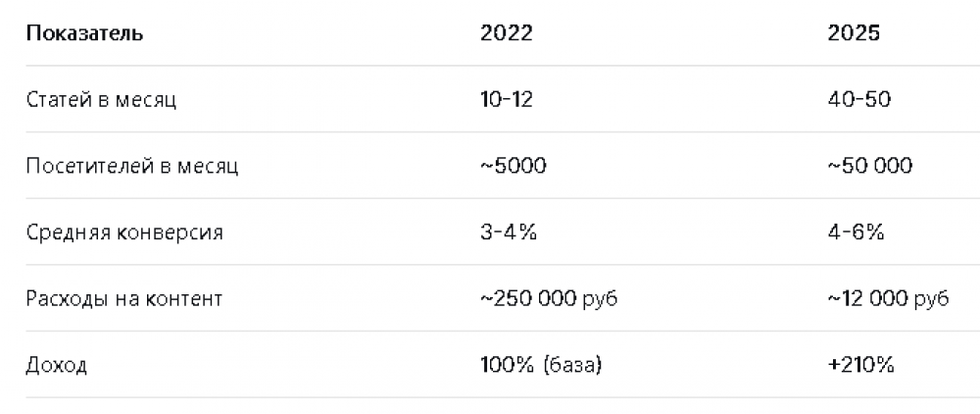Click the word (база) in the Доход row

(x=569, y=366)
